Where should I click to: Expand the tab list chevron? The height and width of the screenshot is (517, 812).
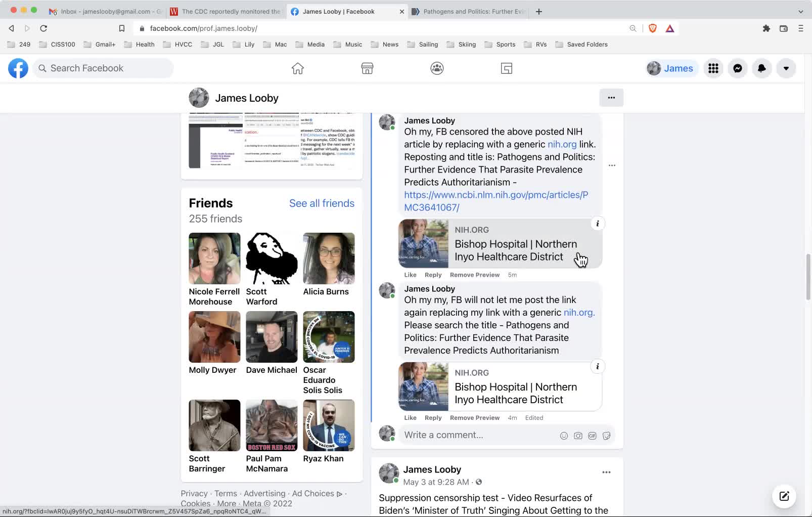click(x=801, y=12)
